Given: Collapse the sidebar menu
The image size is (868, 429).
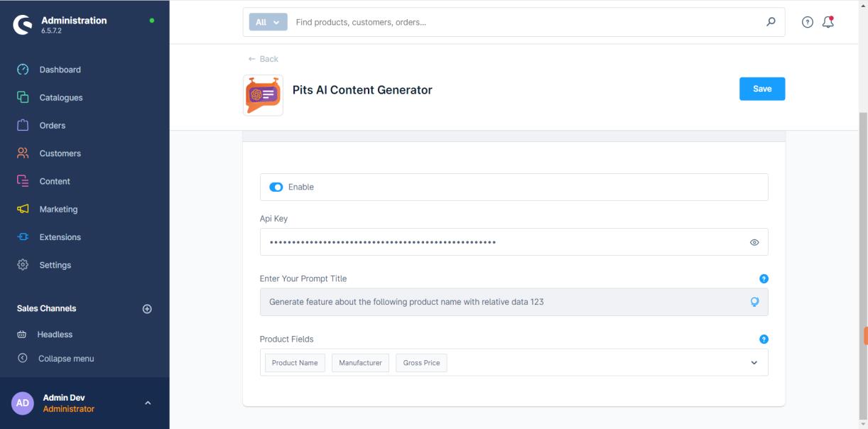Looking at the screenshot, I should (x=65, y=359).
